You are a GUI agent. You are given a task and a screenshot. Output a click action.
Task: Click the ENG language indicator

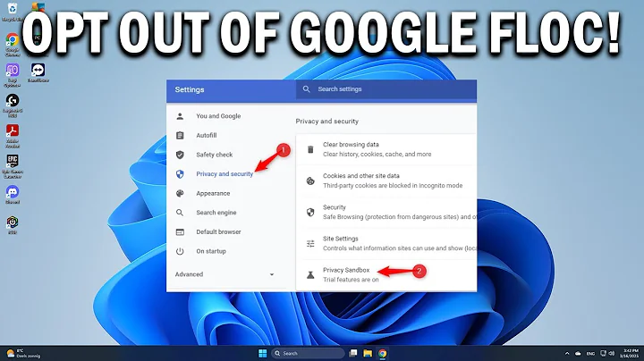590,354
